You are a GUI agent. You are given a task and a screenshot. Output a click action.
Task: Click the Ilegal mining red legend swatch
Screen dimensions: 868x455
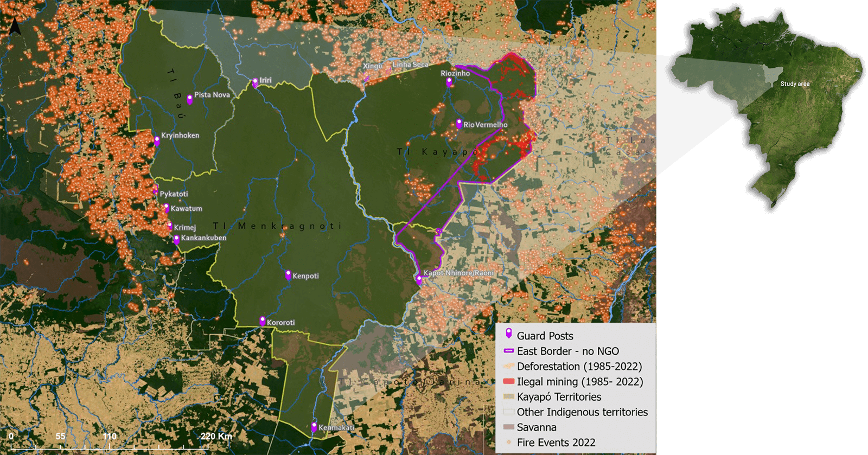point(509,381)
